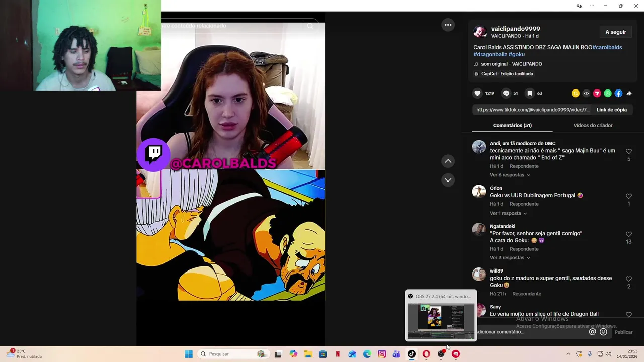Share the video to WhatsApp
Viewport: 644px width, 362px height.
608,93
